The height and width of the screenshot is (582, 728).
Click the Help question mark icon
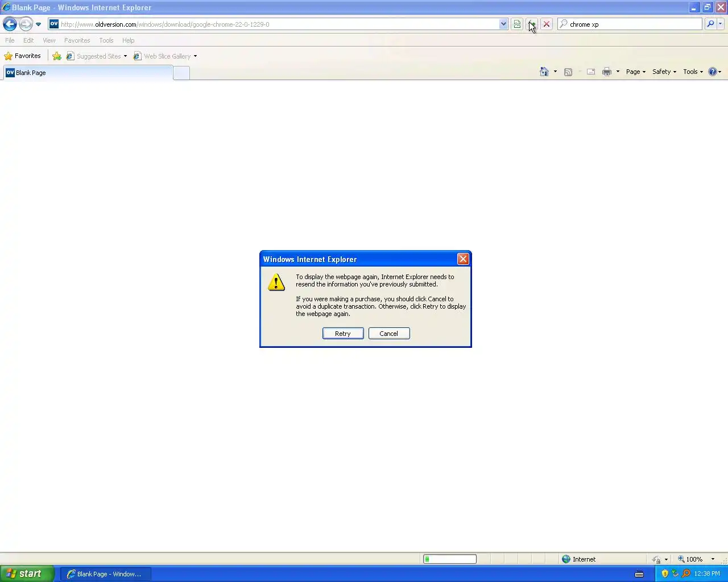point(712,72)
